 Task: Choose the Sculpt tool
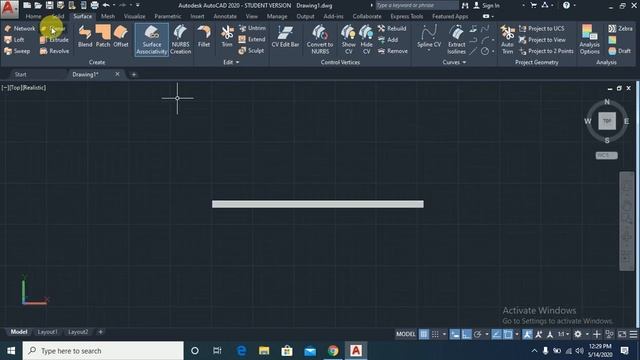251,51
